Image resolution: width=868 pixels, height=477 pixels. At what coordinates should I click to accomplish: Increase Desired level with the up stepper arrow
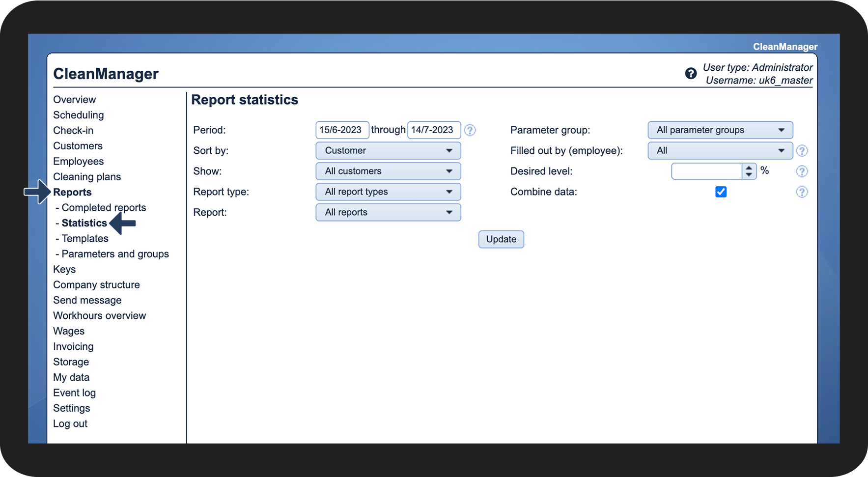click(x=749, y=168)
